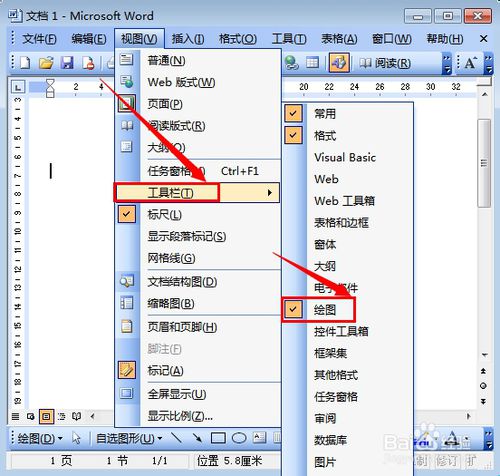Select the oval shape tool
This screenshot has width=500, height=476.
239,438
